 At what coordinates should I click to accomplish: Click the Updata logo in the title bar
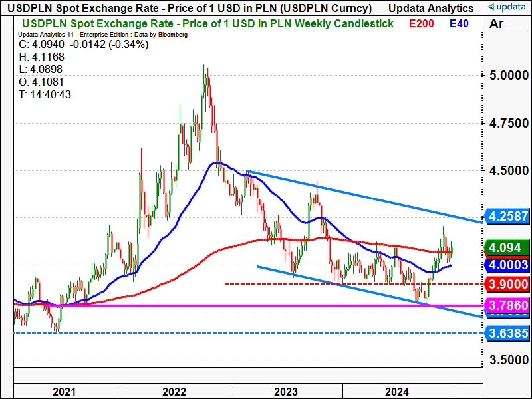(x=506, y=7)
